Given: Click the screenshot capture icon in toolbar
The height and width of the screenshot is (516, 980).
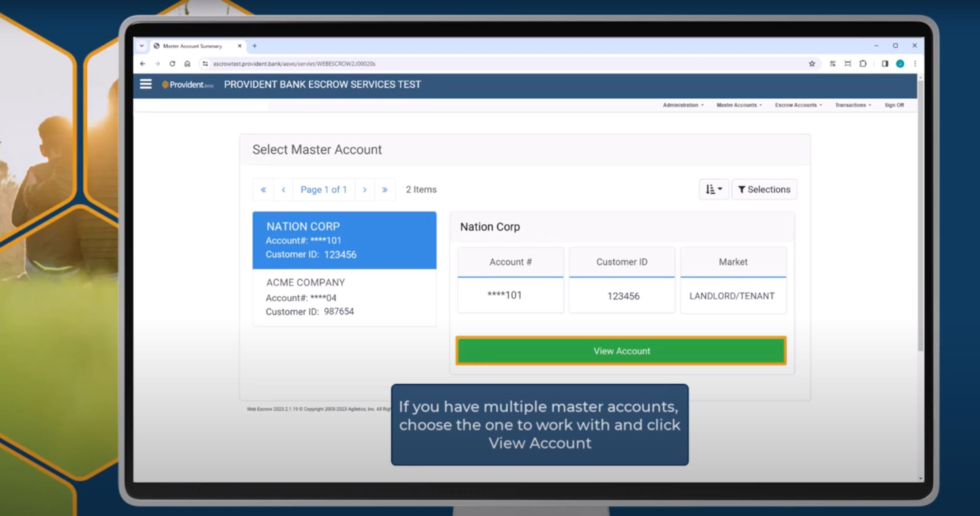Looking at the screenshot, I should tap(848, 64).
